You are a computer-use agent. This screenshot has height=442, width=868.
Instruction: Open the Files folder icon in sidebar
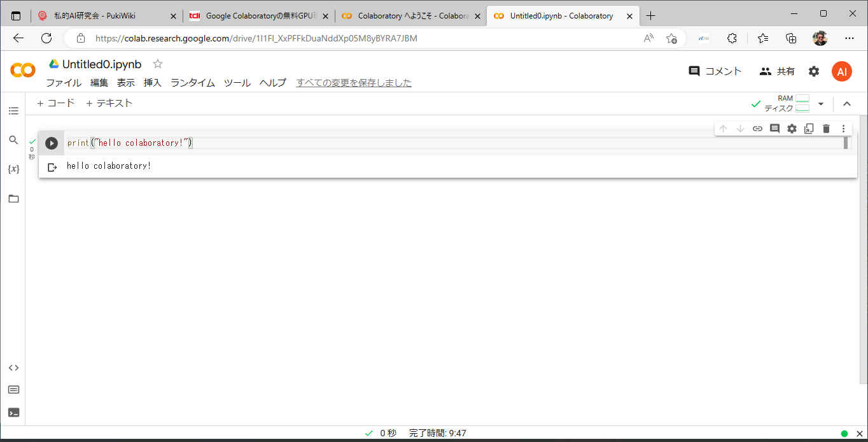coord(13,199)
